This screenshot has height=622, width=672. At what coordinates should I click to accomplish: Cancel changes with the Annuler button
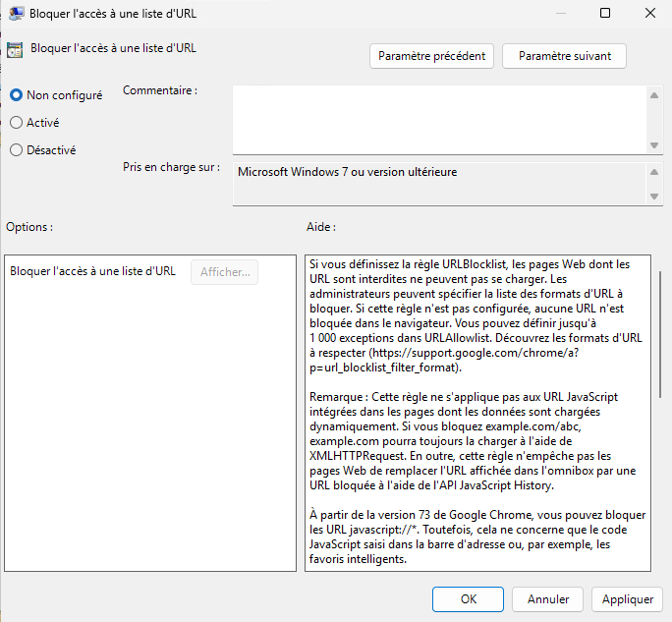[x=548, y=598]
